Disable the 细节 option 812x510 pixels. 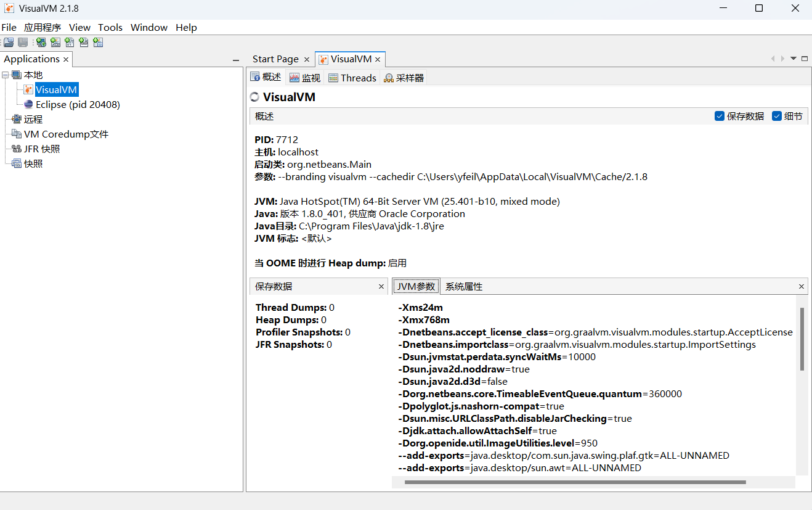777,116
